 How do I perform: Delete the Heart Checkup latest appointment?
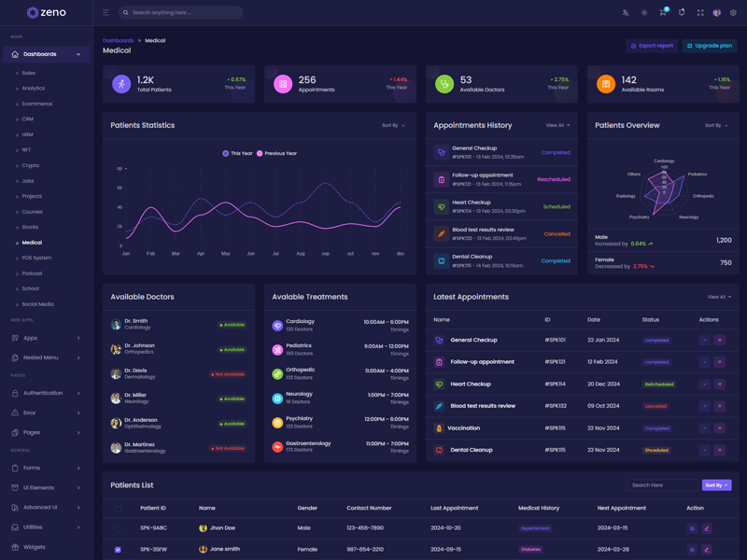[720, 385]
